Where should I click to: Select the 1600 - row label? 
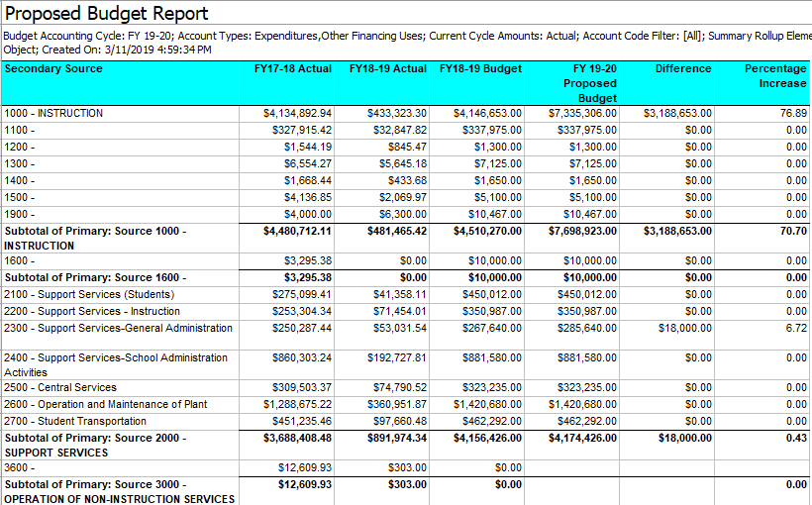(x=19, y=261)
